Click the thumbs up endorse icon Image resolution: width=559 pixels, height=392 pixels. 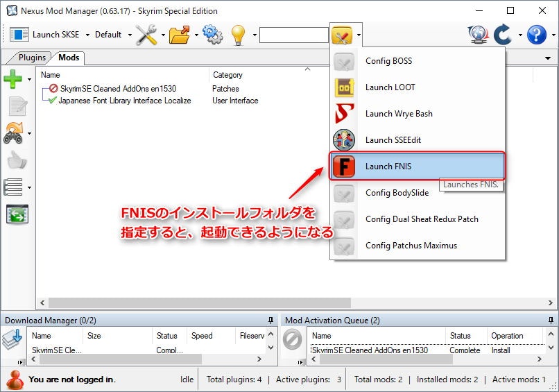[17, 160]
